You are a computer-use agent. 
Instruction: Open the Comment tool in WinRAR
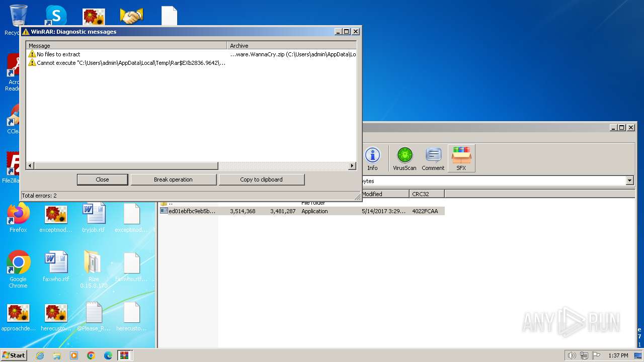433,158
